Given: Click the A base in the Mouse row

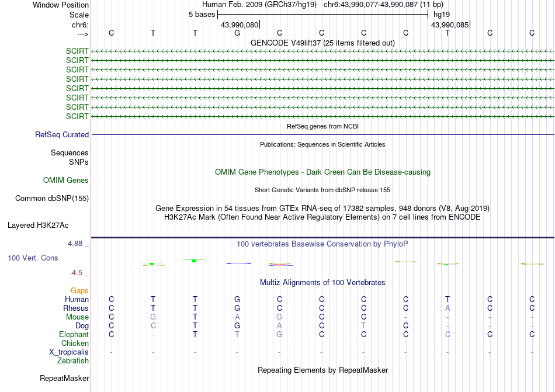Looking at the screenshot, I should 237,317.
